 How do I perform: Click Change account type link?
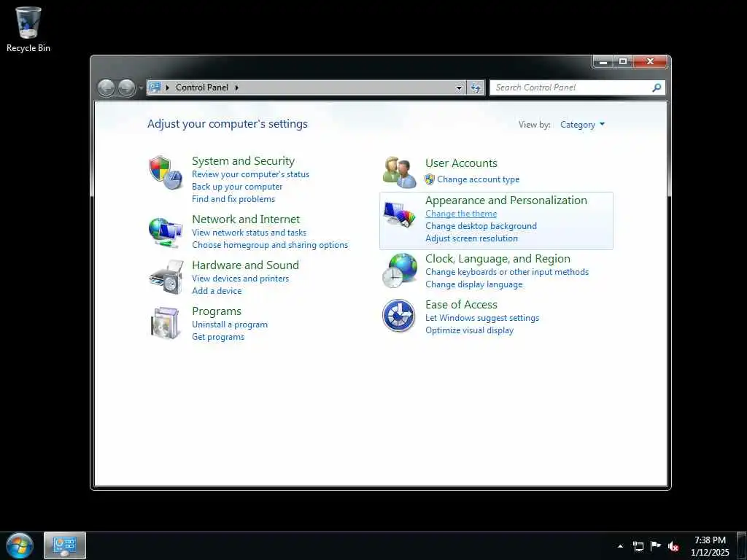pyautogui.click(x=479, y=179)
